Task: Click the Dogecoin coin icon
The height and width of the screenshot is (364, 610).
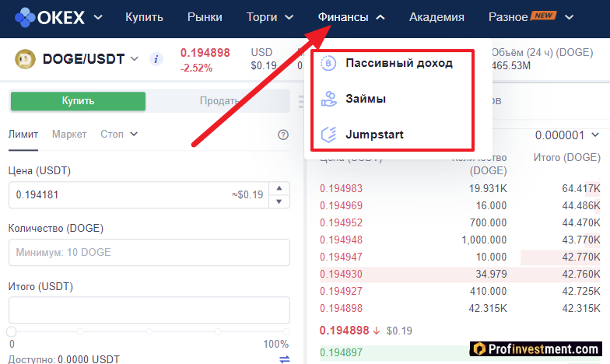Action: [25, 59]
